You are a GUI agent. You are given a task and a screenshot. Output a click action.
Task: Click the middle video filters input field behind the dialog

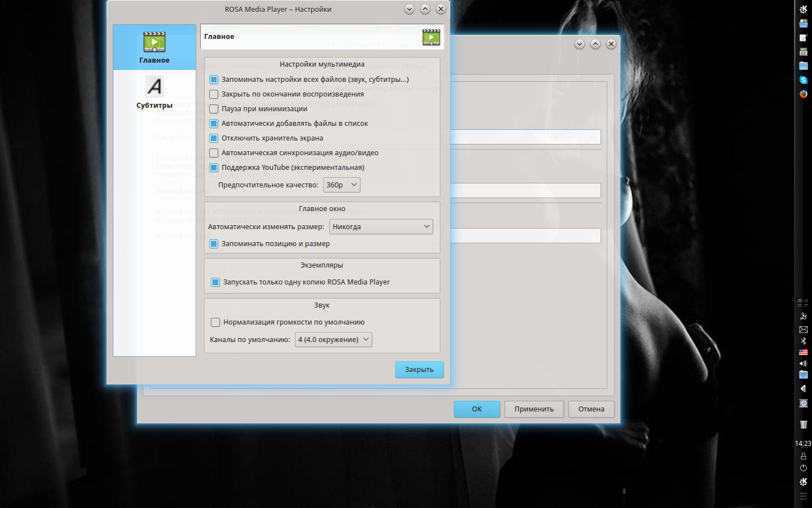point(526,190)
